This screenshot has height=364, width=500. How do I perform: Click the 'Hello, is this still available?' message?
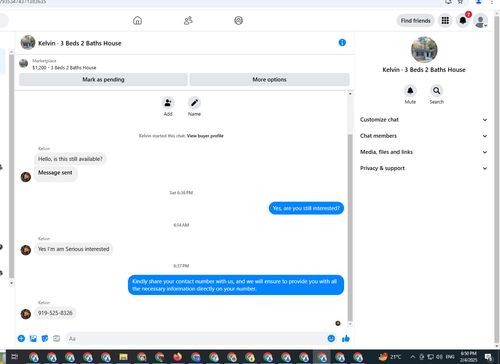point(70,159)
